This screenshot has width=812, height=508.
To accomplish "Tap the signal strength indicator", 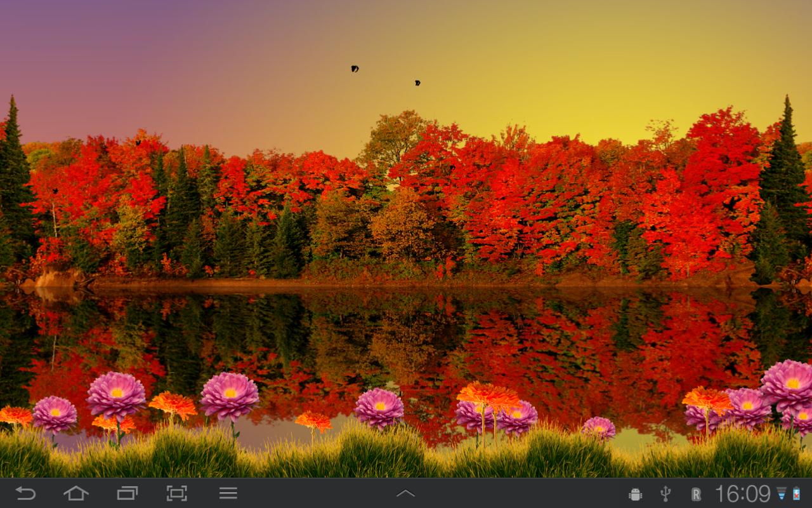I will click(781, 493).
